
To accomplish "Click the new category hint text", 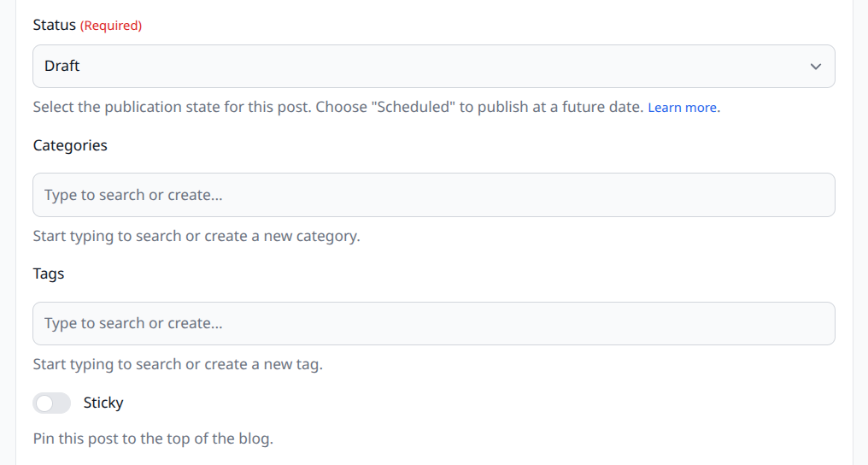I will 196,236.
